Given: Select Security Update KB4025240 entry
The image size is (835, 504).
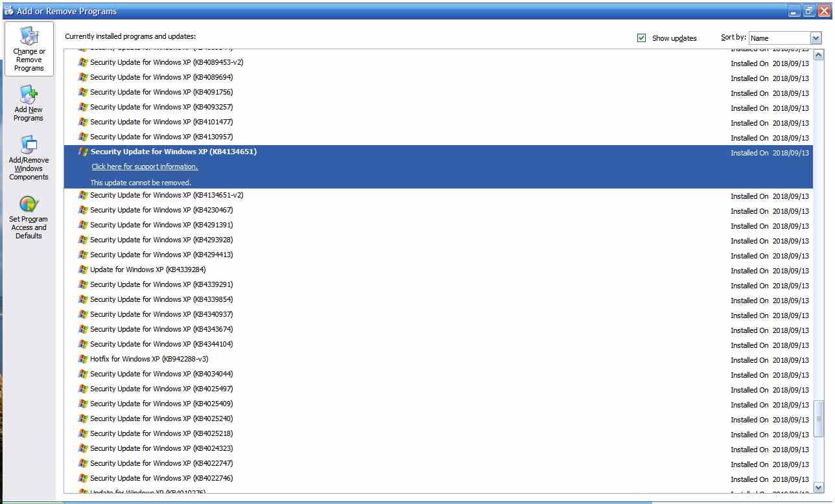Looking at the screenshot, I should [x=438, y=418].
